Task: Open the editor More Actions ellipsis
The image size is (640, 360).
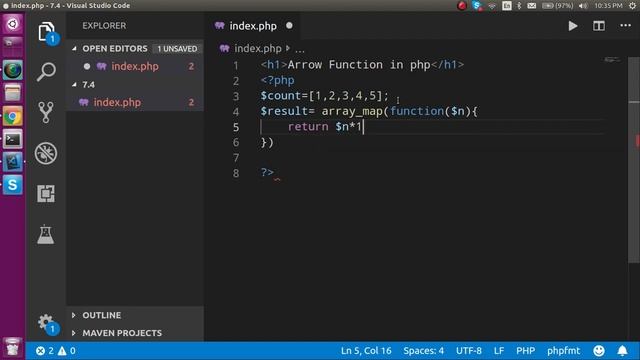Action: (x=625, y=26)
